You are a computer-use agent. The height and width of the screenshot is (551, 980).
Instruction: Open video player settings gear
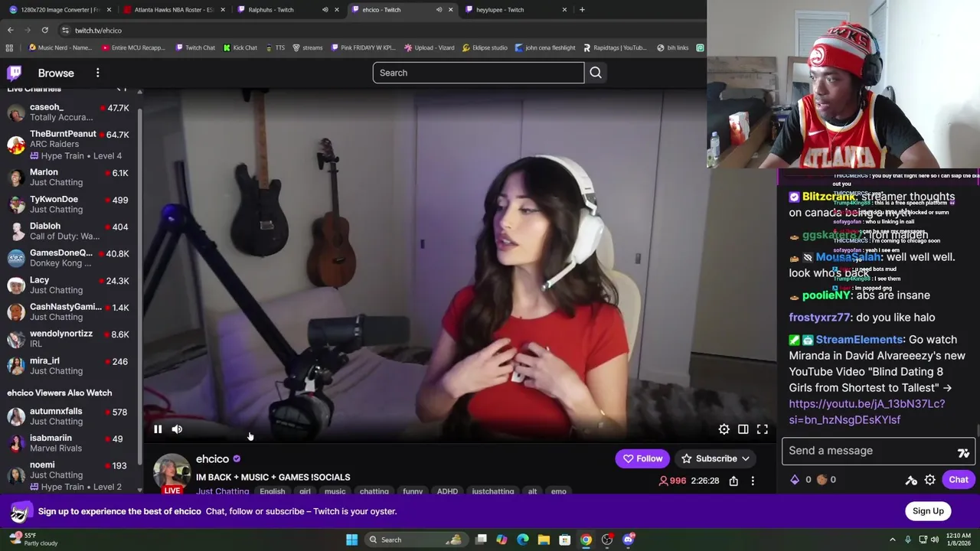(x=724, y=429)
